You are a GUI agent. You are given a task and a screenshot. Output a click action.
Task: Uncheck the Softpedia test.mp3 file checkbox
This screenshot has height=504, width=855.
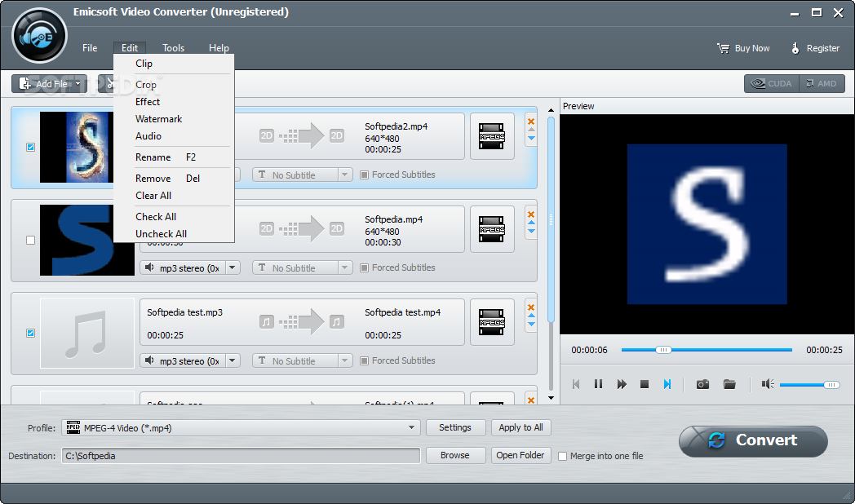[x=30, y=333]
